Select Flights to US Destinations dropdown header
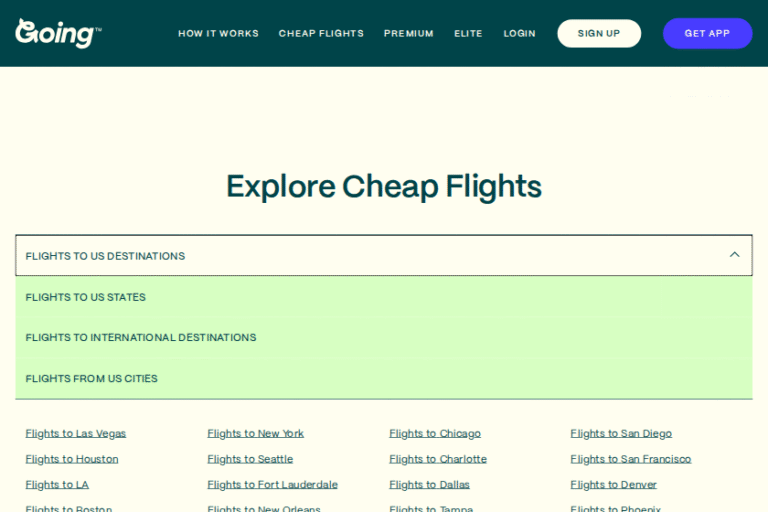This screenshot has height=512, width=768. [x=105, y=256]
